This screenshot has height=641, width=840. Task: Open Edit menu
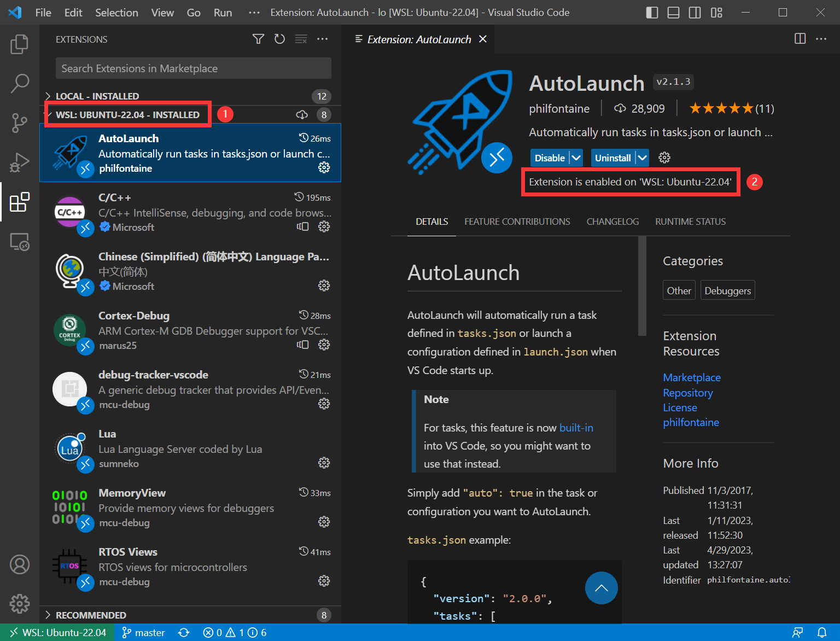pyautogui.click(x=73, y=13)
